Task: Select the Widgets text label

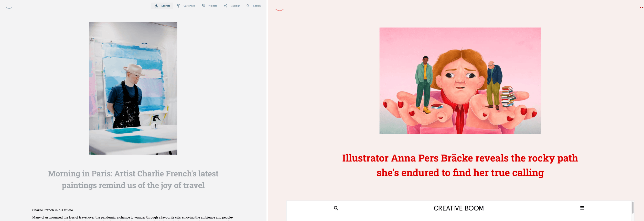Action: click(x=212, y=6)
